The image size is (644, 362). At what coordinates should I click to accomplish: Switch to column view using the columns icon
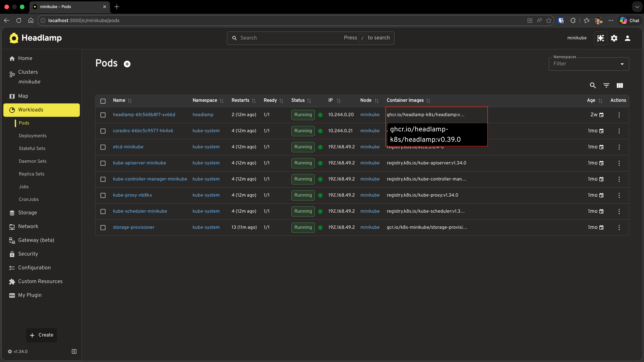pyautogui.click(x=620, y=85)
